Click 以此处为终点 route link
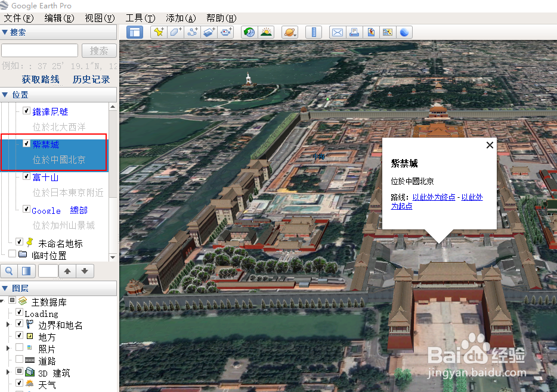557x392 pixels. [x=434, y=197]
